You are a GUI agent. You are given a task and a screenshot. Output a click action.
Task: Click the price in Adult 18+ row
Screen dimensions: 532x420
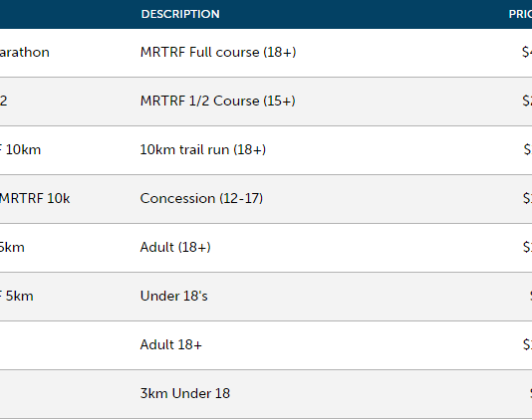click(x=527, y=344)
